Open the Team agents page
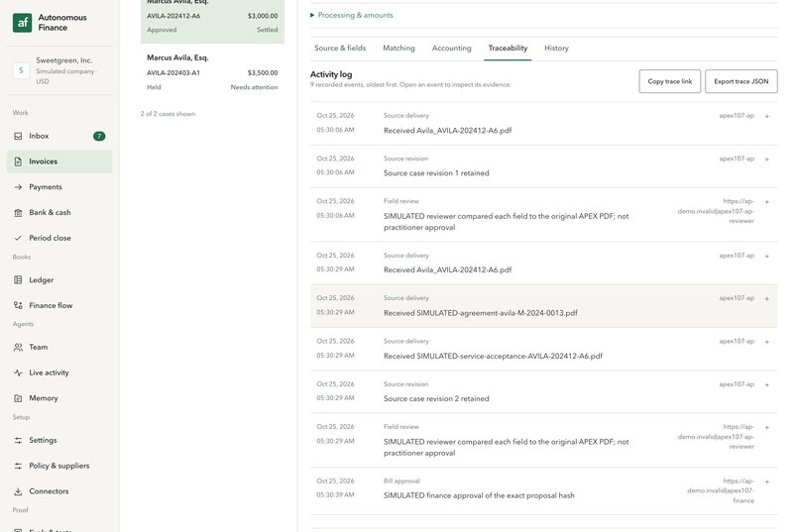 pos(59,347)
